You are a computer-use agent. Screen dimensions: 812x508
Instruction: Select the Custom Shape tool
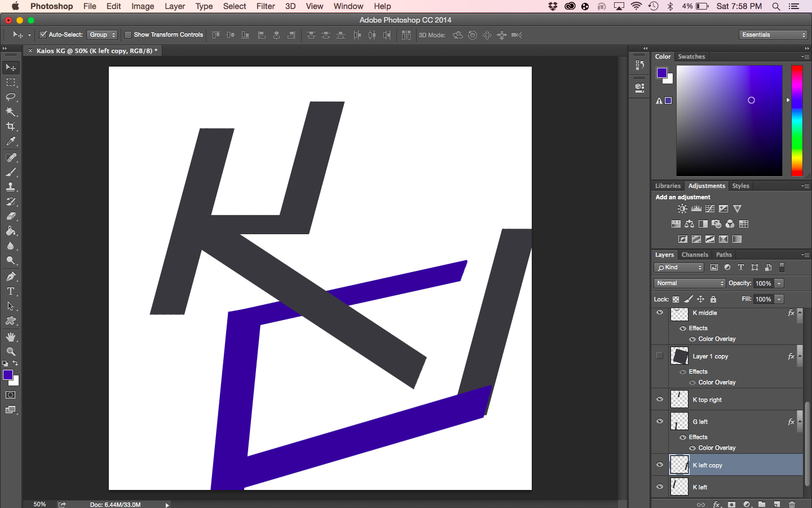tap(11, 321)
